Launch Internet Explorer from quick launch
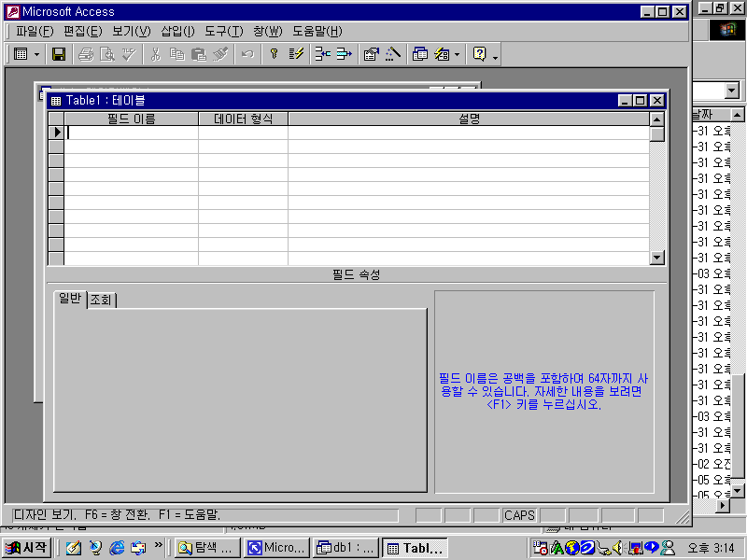747x560 pixels. 117,548
